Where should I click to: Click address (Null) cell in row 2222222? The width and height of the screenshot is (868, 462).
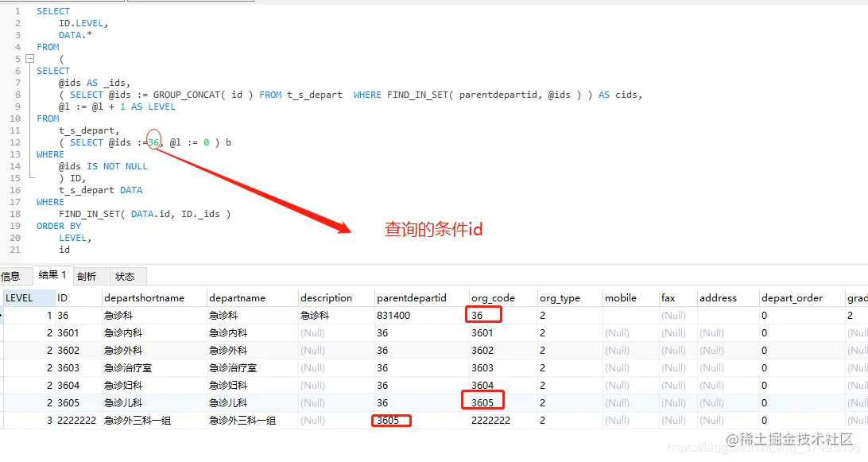pos(727,421)
